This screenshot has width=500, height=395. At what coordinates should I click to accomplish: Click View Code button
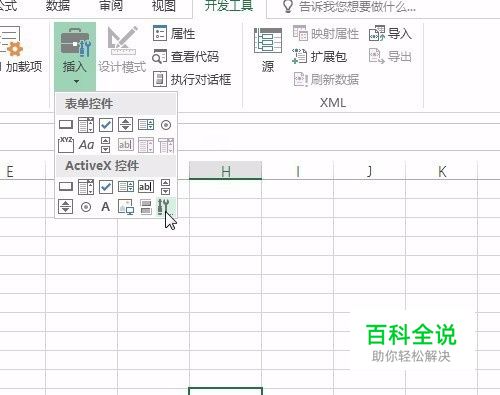(186, 57)
